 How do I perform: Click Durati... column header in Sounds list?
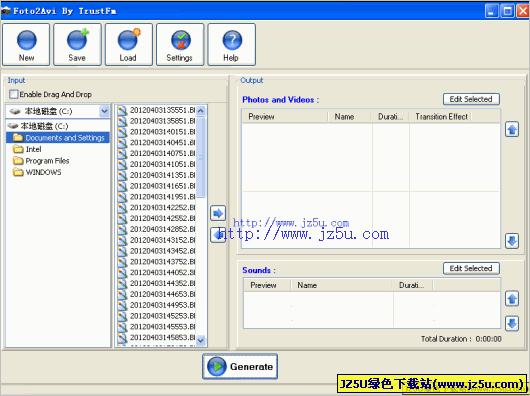[413, 285]
